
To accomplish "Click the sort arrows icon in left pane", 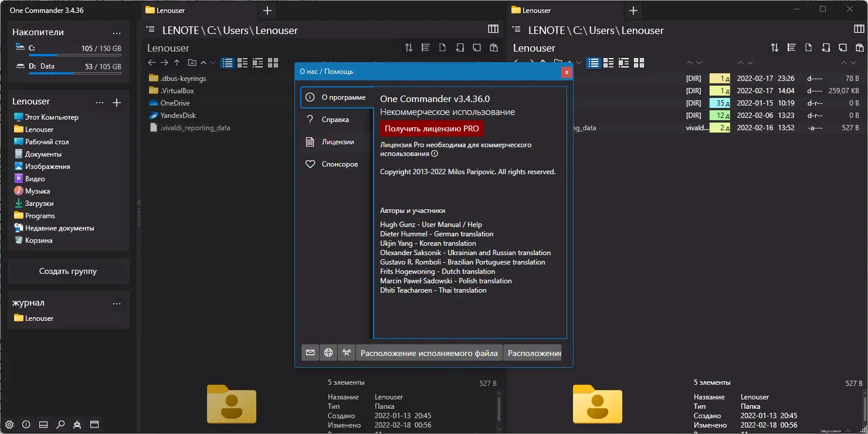I will [409, 48].
